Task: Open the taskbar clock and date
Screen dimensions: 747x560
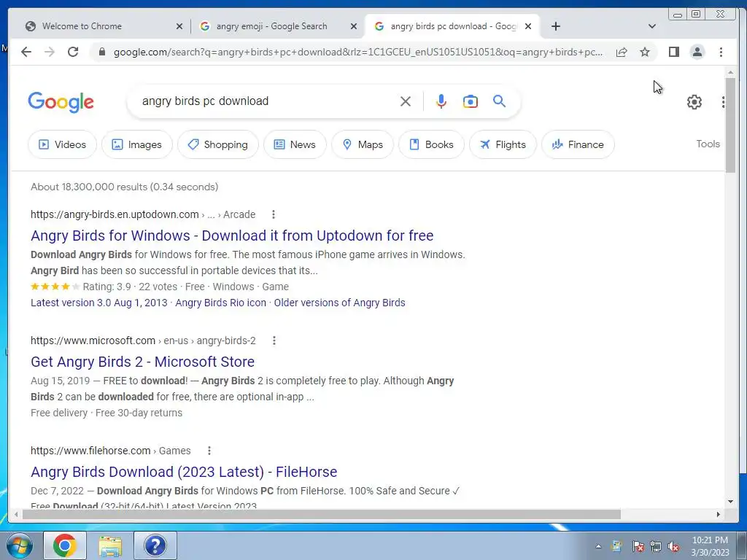Action: pyautogui.click(x=710, y=545)
